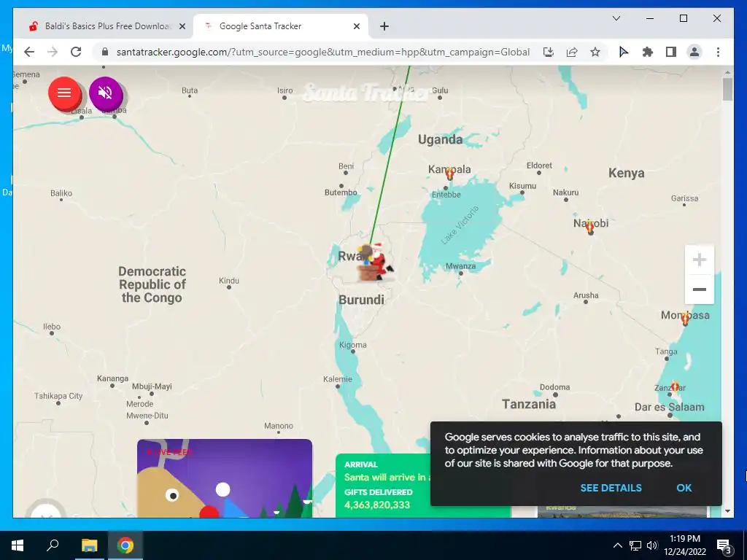The image size is (747, 560).
Task: Click the arrow extension icon in toolbar
Action: click(624, 52)
